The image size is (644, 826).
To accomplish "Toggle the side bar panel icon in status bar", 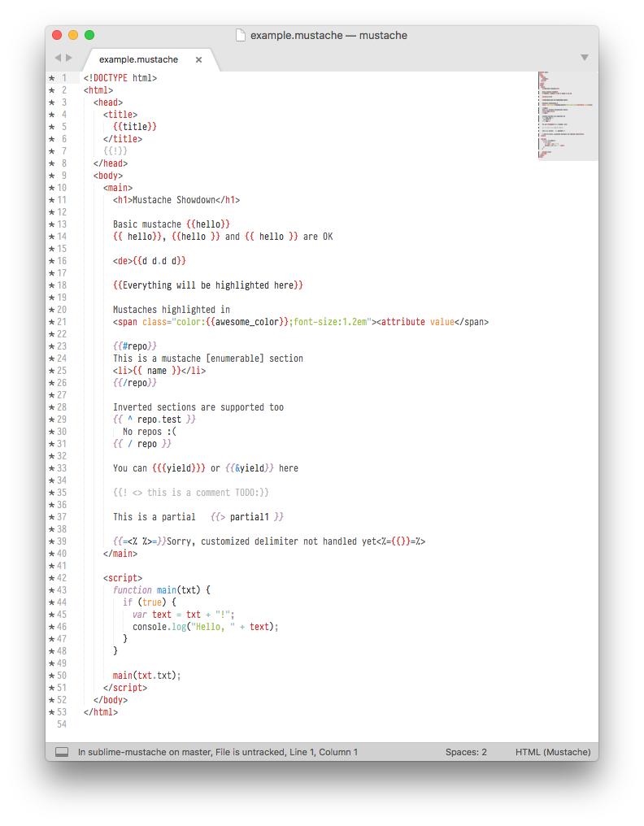I will click(x=62, y=752).
